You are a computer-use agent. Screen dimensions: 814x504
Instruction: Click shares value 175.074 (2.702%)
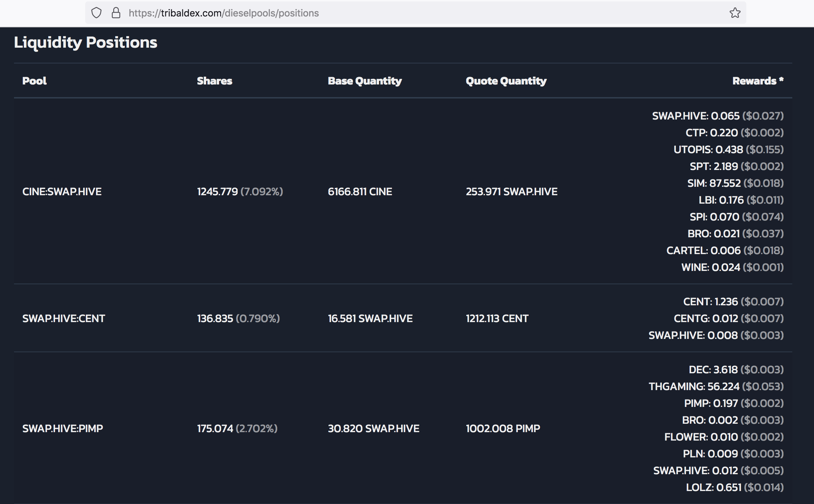coord(237,429)
